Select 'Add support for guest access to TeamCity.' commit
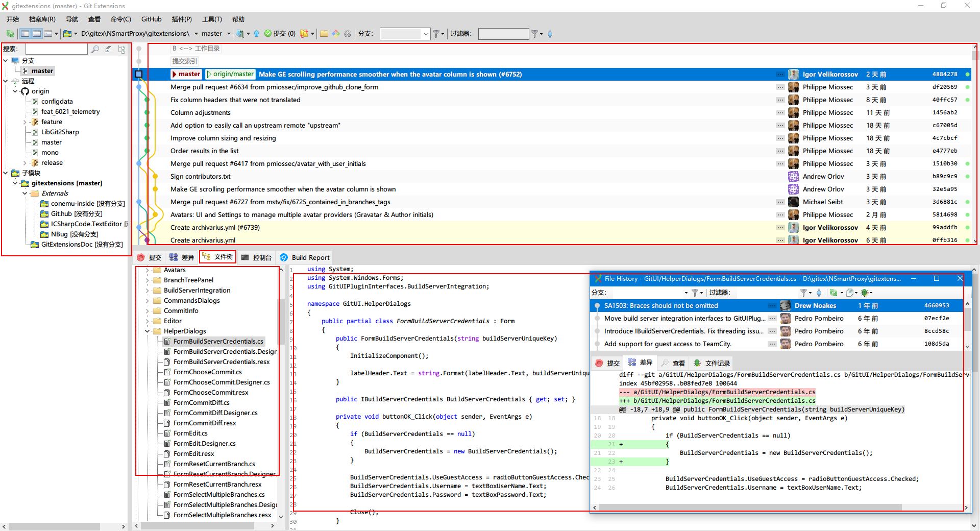 [x=668, y=344]
